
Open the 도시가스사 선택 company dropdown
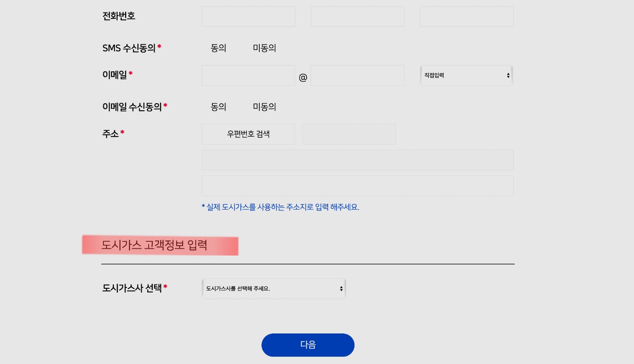[273, 288]
